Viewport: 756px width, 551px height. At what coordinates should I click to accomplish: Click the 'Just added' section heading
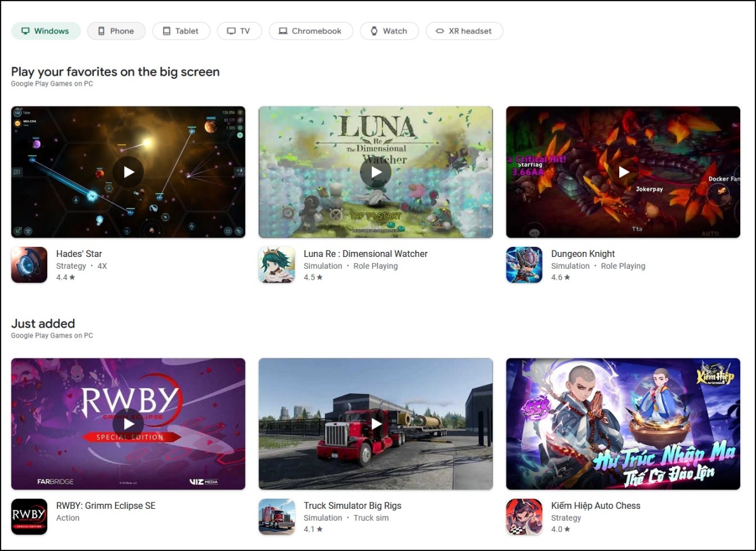[43, 324]
